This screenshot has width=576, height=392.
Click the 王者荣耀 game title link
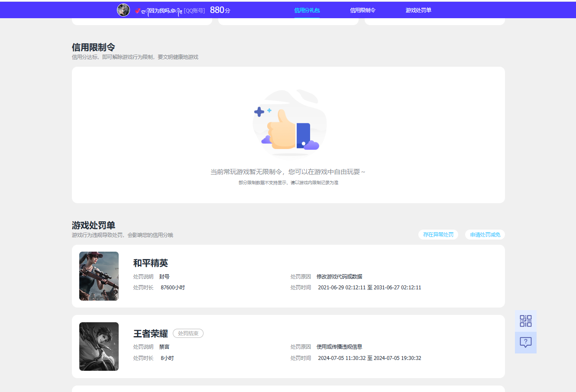[151, 333]
